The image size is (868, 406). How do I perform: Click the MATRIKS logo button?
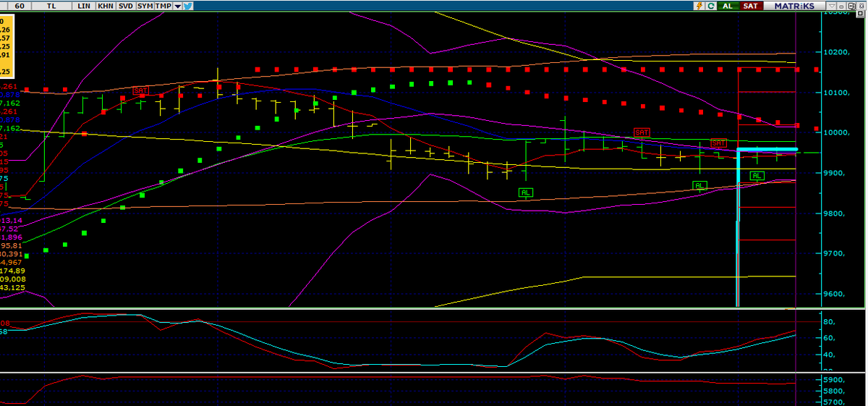coord(794,6)
